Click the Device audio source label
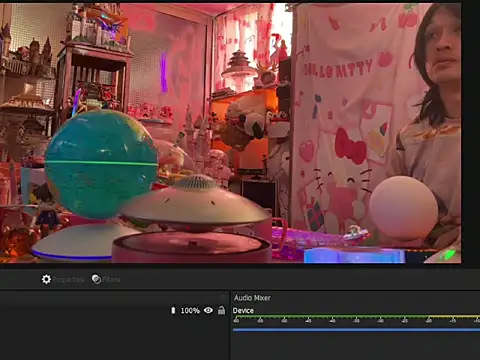The width and height of the screenshot is (480, 360). 243,311
